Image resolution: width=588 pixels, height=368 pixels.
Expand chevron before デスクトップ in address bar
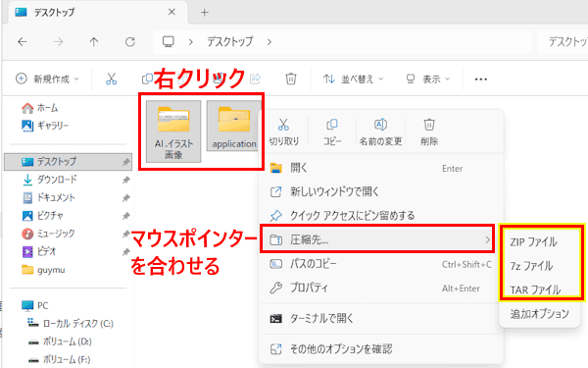click(x=190, y=41)
